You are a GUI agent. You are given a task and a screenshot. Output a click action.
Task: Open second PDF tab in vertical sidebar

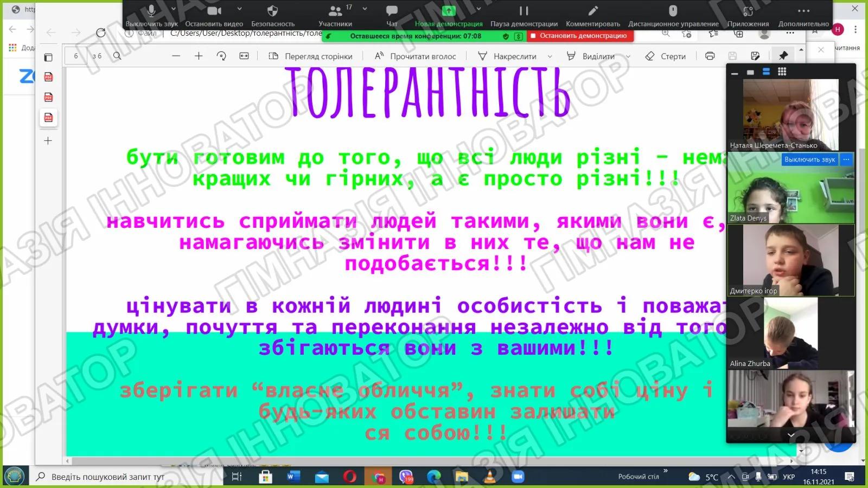pos(48,98)
